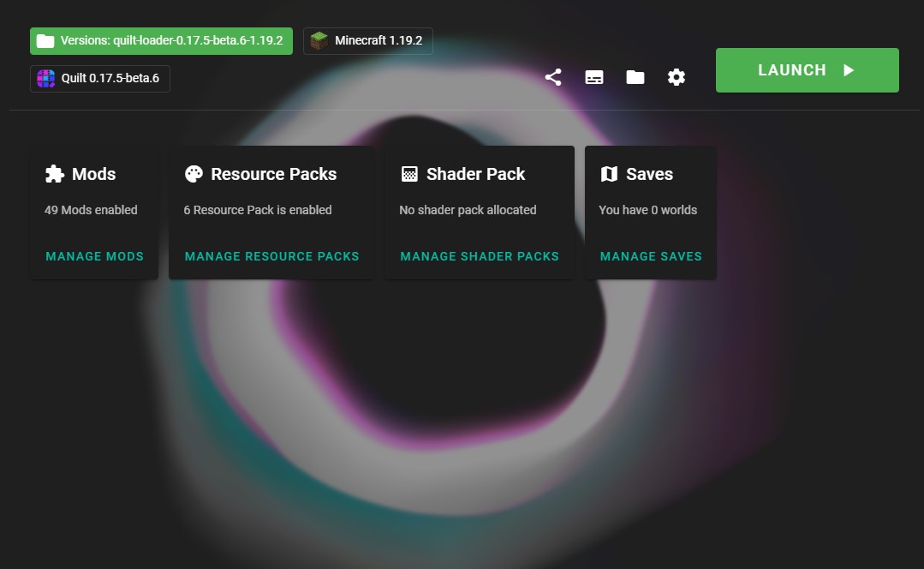Viewport: 924px width, 569px height.
Task: Open the share instance icon
Action: coord(552,77)
